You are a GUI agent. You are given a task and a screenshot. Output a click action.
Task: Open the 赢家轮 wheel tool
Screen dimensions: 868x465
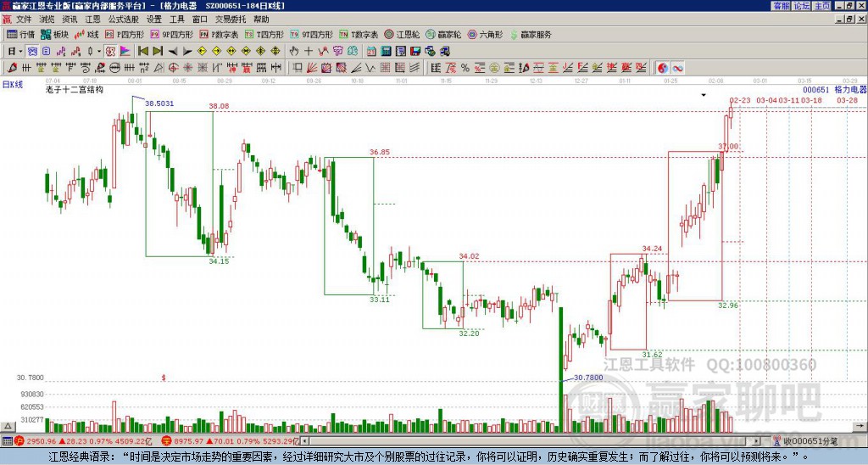443,34
